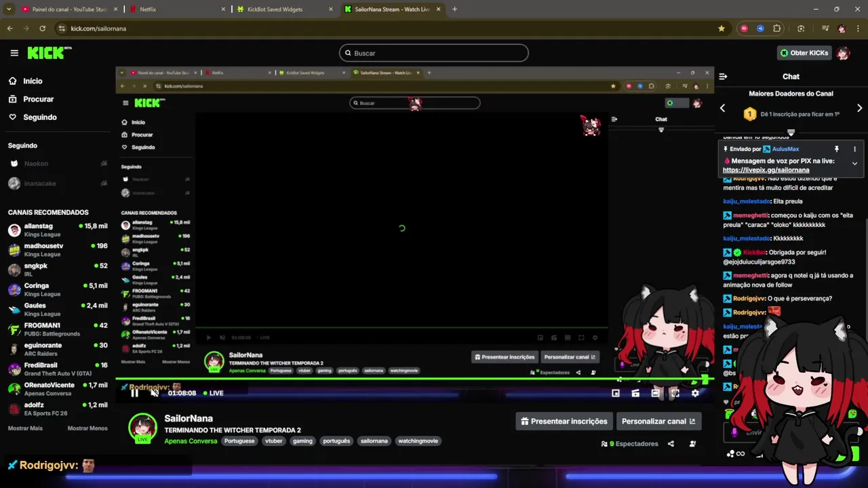The height and width of the screenshot is (488, 868).
Task: Open the user list icon beside share
Action: point(692,444)
